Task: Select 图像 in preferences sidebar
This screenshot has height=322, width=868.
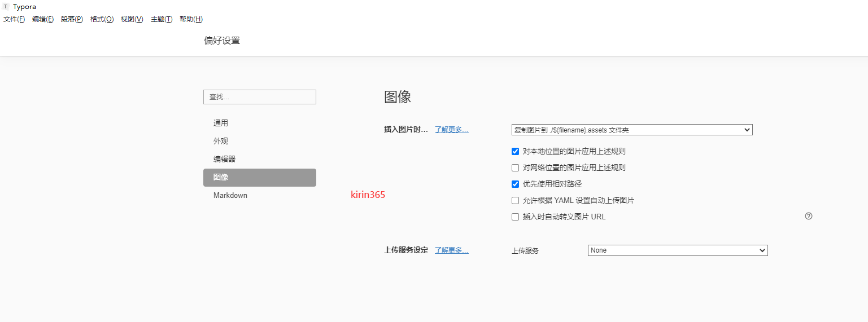Action: point(260,177)
